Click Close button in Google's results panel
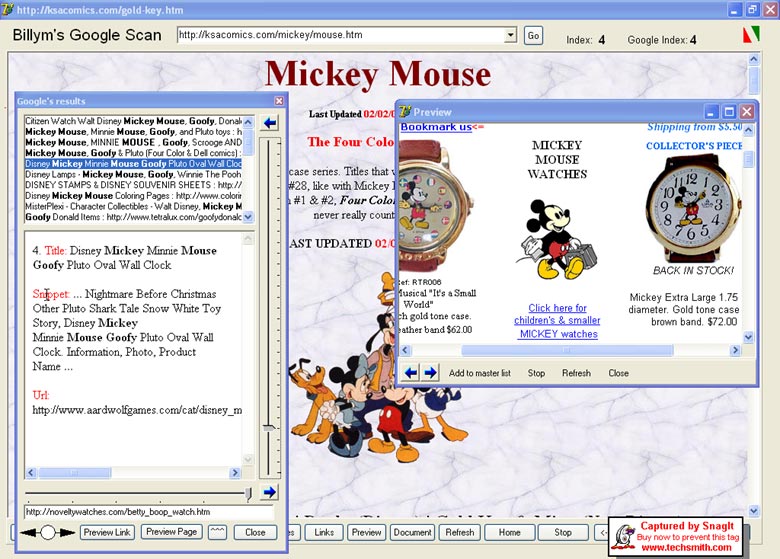This screenshot has height=559, width=780. pos(255,532)
